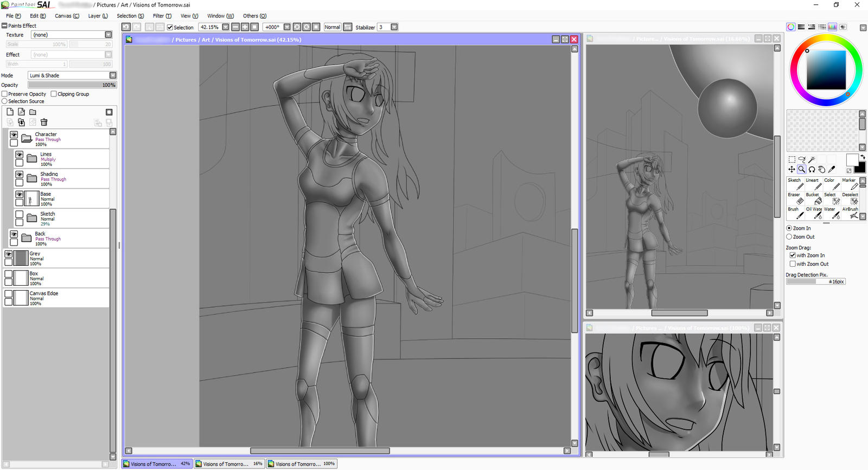
Task: Choose the Deselect eraser tool
Action: [x=850, y=198]
